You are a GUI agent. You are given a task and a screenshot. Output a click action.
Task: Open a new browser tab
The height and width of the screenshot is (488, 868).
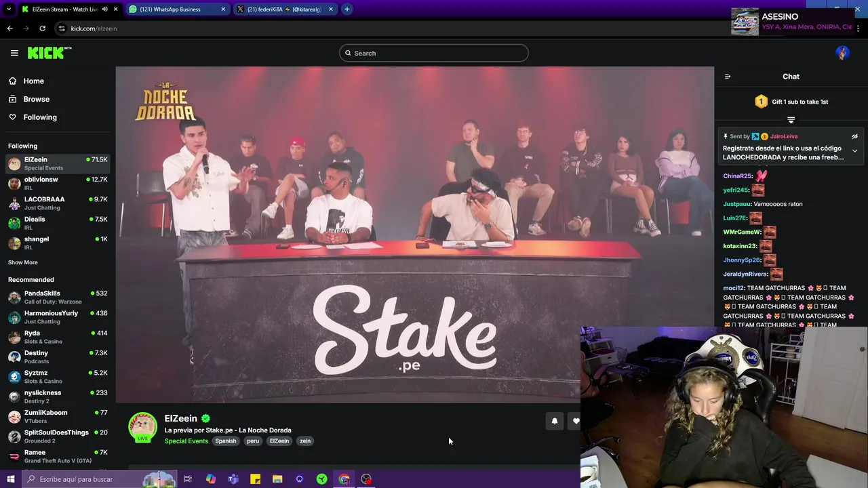[347, 9]
